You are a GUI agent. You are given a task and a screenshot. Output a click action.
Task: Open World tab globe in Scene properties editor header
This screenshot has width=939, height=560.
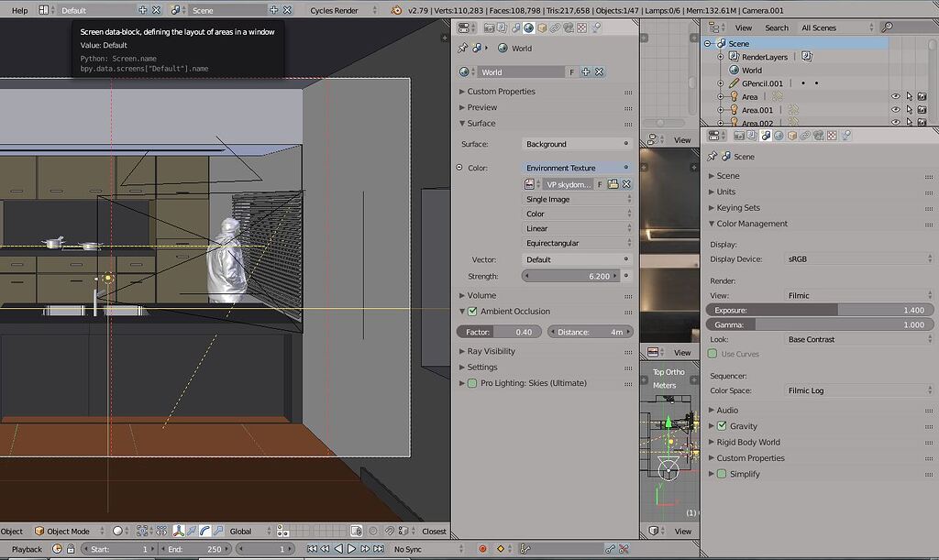tap(779, 136)
